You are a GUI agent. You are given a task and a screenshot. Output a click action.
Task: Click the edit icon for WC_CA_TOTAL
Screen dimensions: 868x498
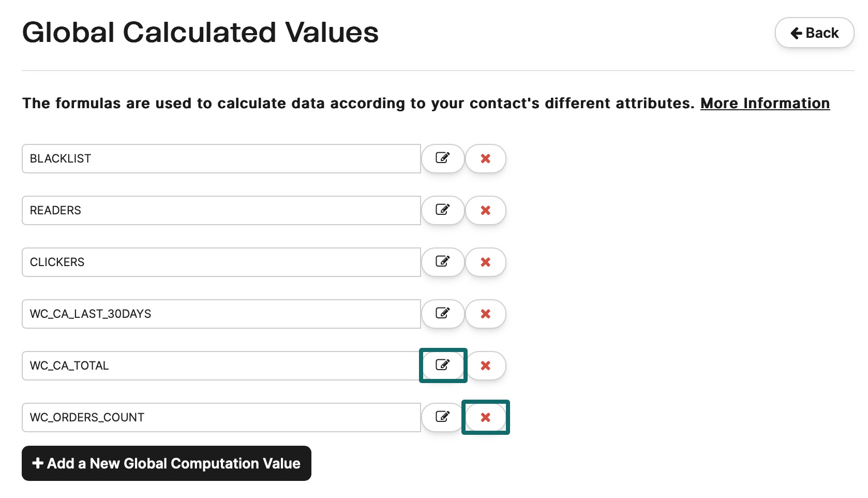coord(443,365)
